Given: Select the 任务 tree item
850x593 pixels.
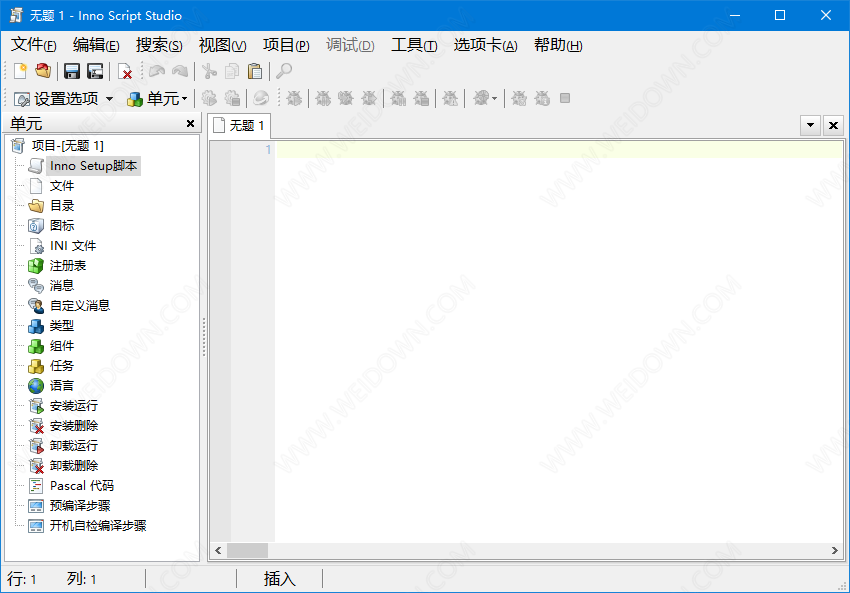Looking at the screenshot, I should 62,366.
